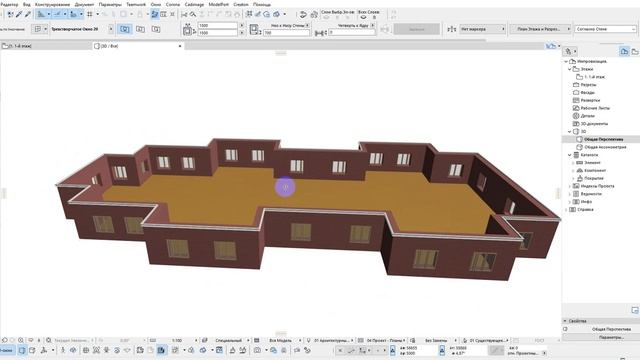Open the guide lines options arrow
Viewport: 640px width, 360px height.
[x=49, y=14]
